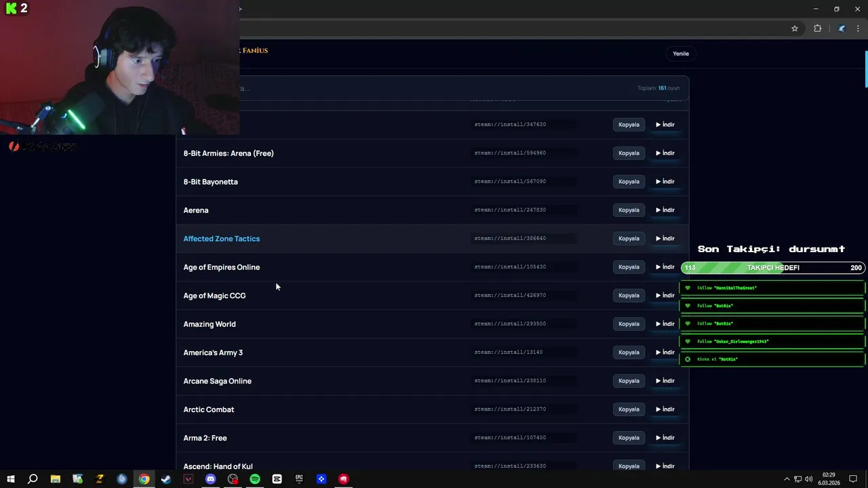
Task: Open Steam from the taskbar
Action: click(166, 479)
